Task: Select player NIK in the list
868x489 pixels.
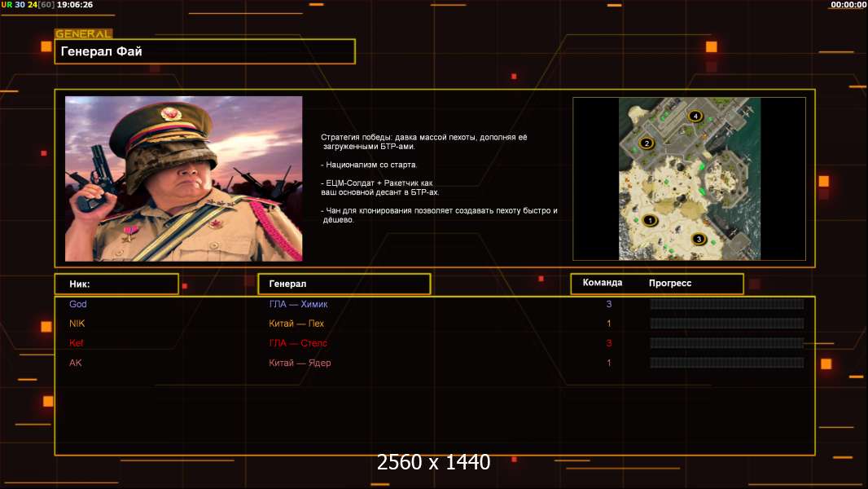Action: click(x=77, y=324)
